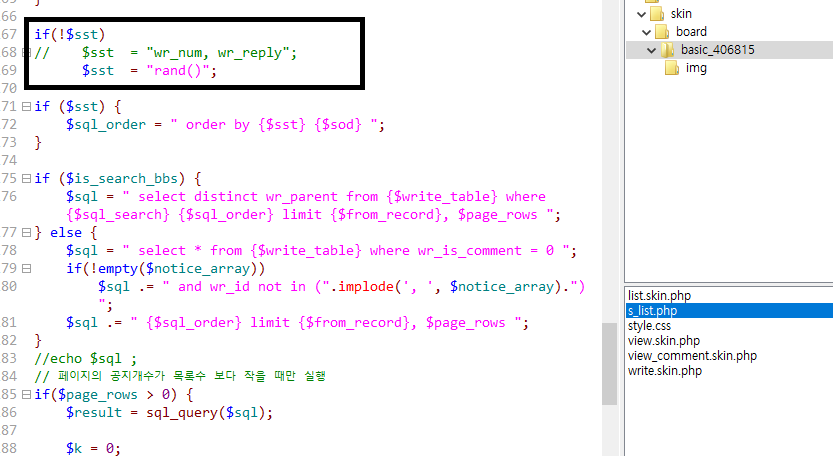The width and height of the screenshot is (833, 456).
Task: Open view.skin.php from the file list
Action: [665, 341]
